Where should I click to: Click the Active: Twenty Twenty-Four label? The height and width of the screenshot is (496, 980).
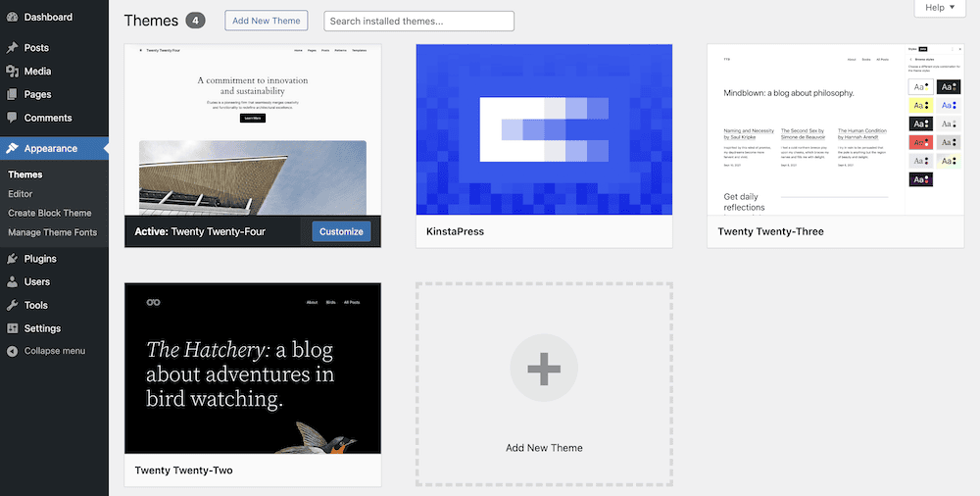point(200,231)
